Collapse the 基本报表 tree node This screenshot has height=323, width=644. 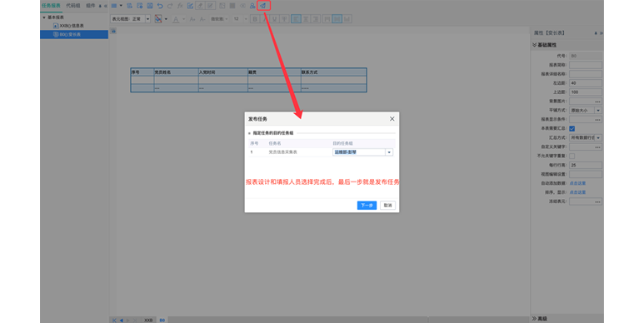click(x=44, y=17)
